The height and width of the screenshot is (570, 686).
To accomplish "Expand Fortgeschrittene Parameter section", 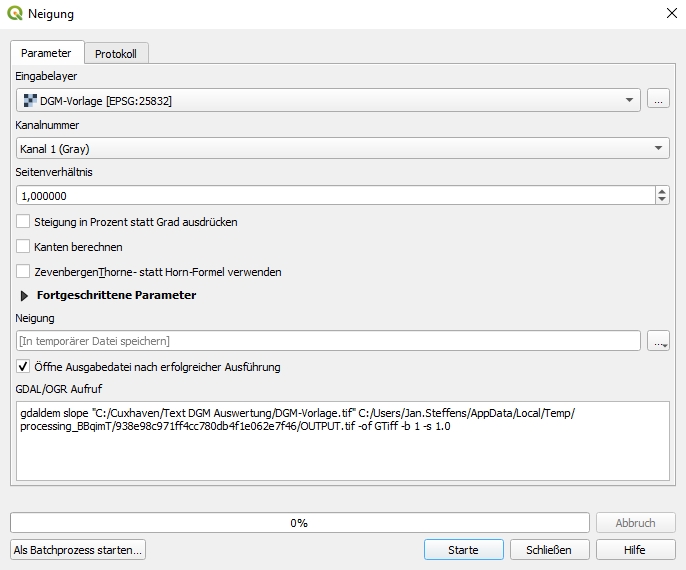I will click(25, 296).
